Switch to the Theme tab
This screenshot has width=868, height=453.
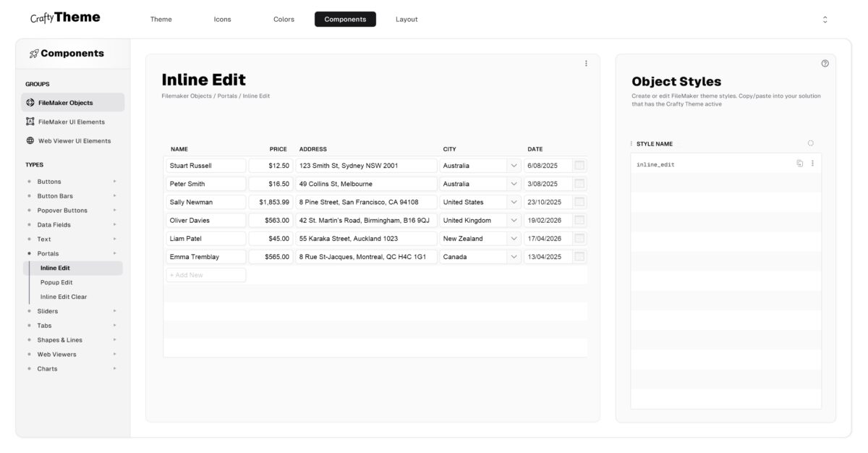(161, 20)
